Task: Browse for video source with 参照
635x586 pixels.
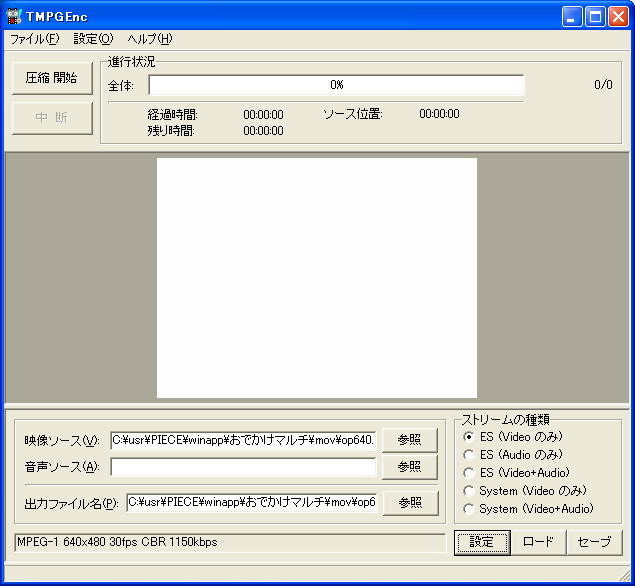Action: (410, 440)
